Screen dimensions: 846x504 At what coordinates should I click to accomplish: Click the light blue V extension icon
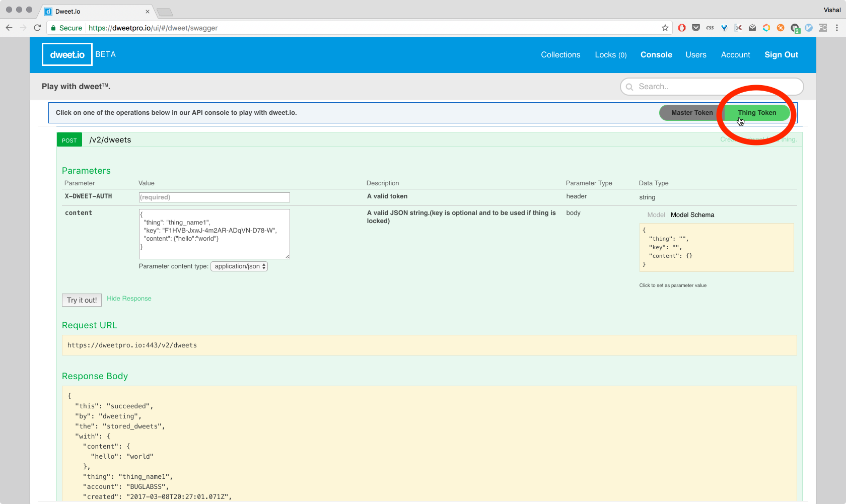pyautogui.click(x=809, y=28)
